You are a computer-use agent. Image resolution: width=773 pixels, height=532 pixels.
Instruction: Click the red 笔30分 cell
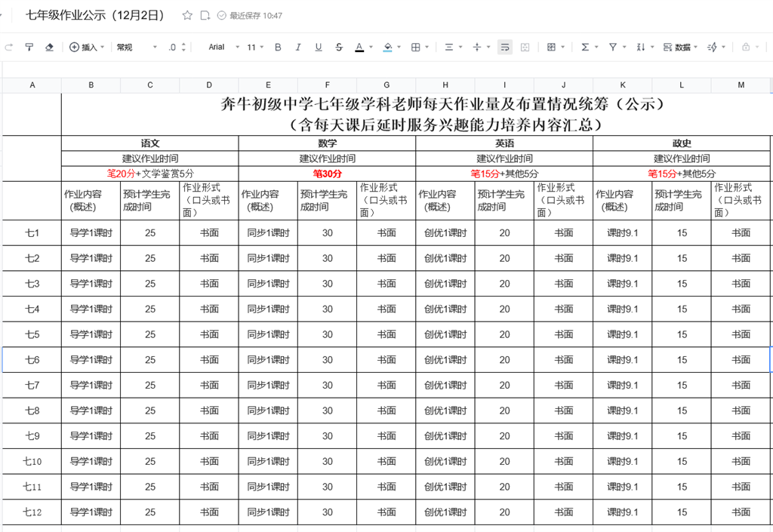[328, 174]
